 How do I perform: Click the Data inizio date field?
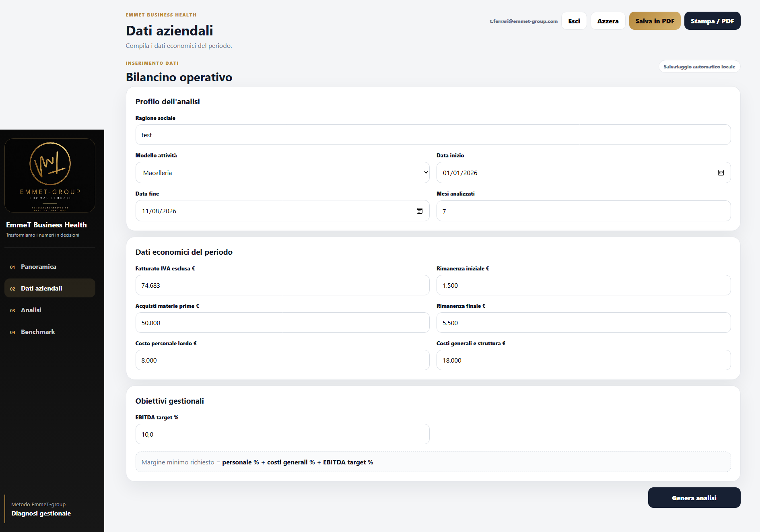tap(583, 173)
